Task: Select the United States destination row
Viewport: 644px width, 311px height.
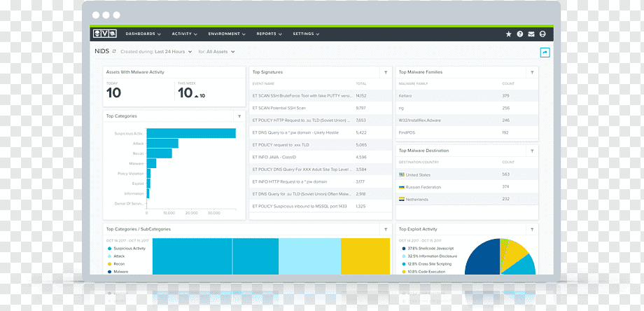Action: point(467,174)
